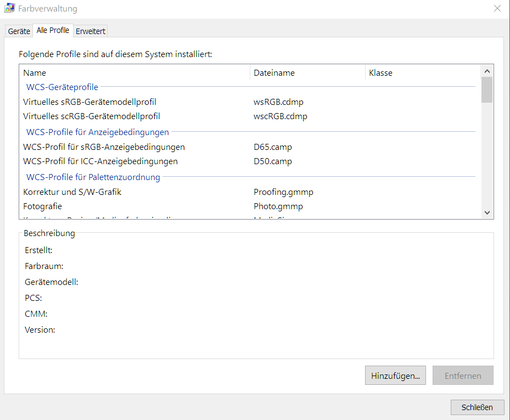
Task: Select WCS-Profil für sRGB-Anzeigebedingungen
Action: (x=104, y=147)
